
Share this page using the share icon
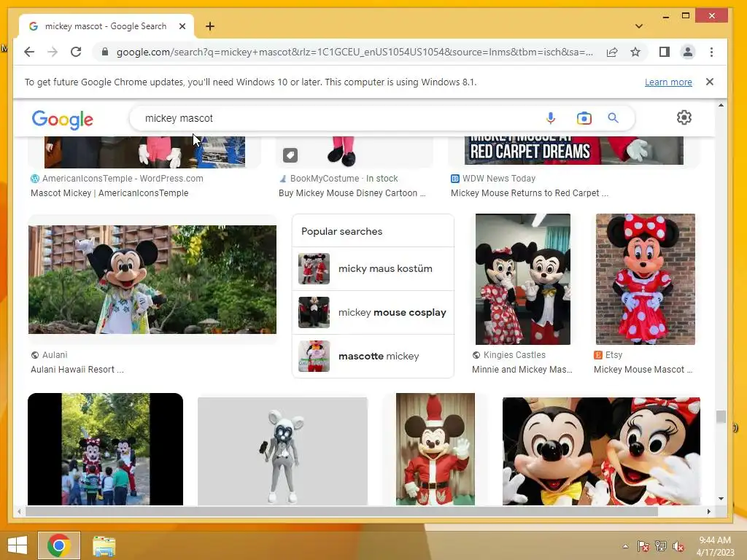pos(612,52)
